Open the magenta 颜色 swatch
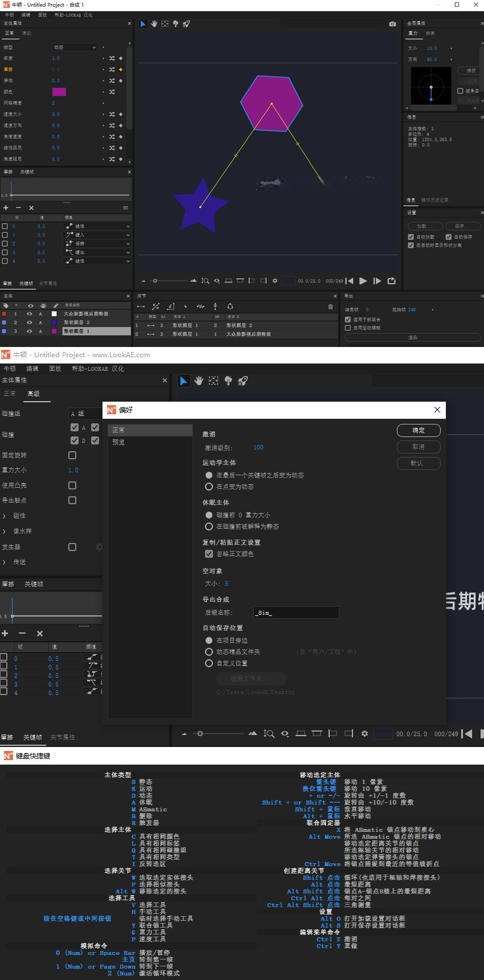484x980 pixels. point(59,92)
